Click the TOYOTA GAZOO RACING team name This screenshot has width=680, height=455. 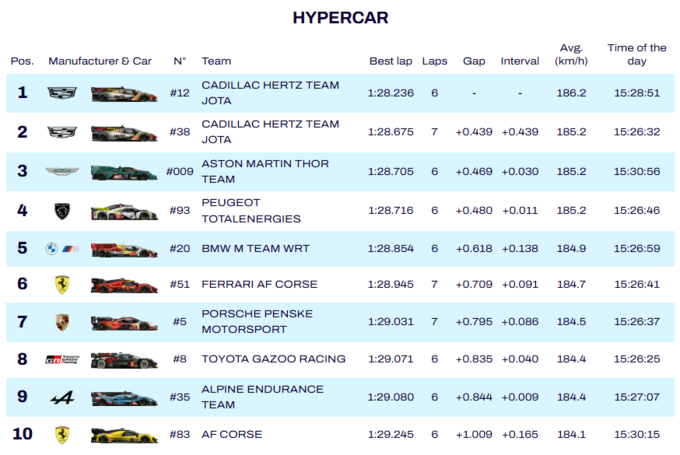point(273,360)
